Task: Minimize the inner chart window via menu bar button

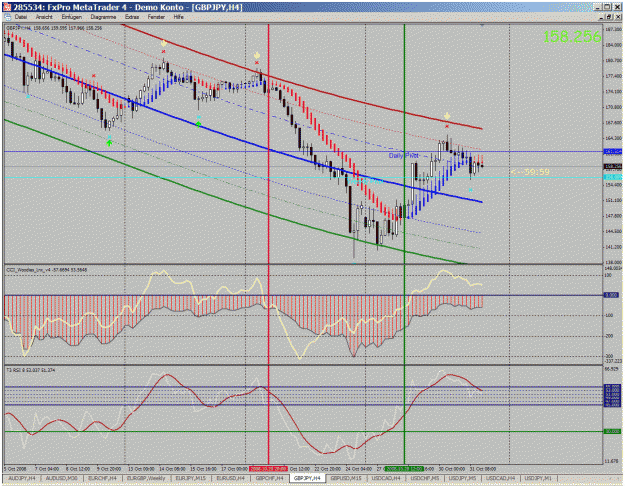Action: [601, 17]
